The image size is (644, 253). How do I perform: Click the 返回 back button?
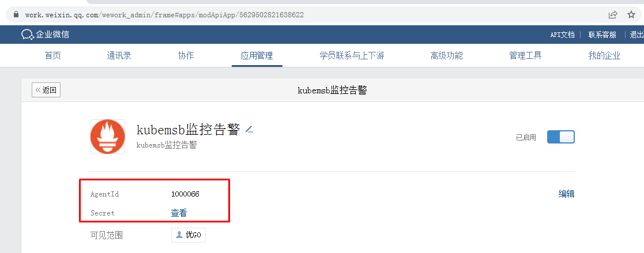[46, 90]
